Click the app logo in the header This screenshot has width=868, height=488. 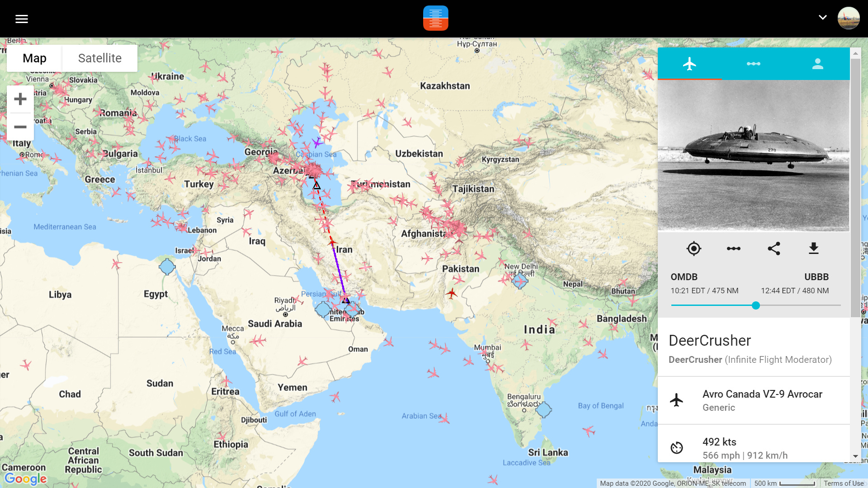point(435,18)
